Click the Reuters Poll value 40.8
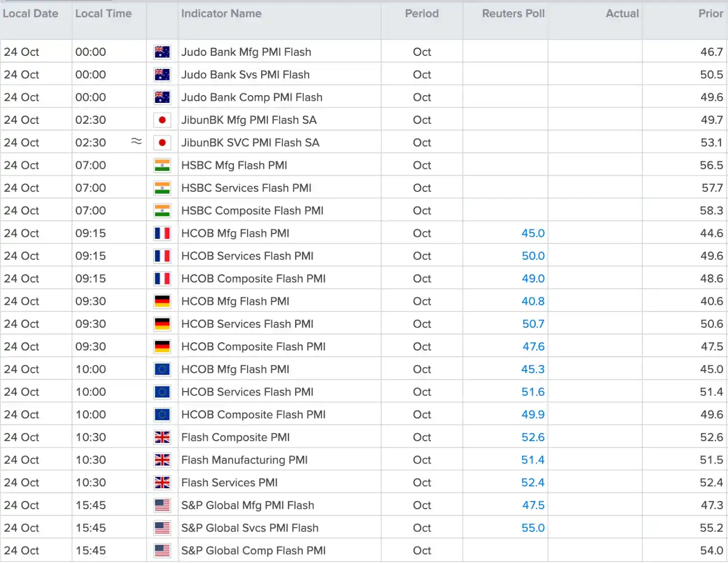 [533, 301]
